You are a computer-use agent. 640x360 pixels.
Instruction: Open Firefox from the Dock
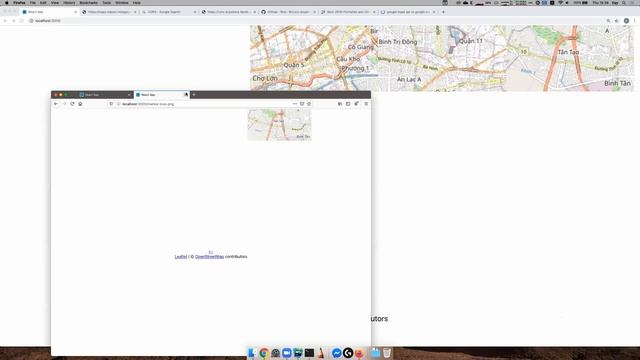point(359,353)
